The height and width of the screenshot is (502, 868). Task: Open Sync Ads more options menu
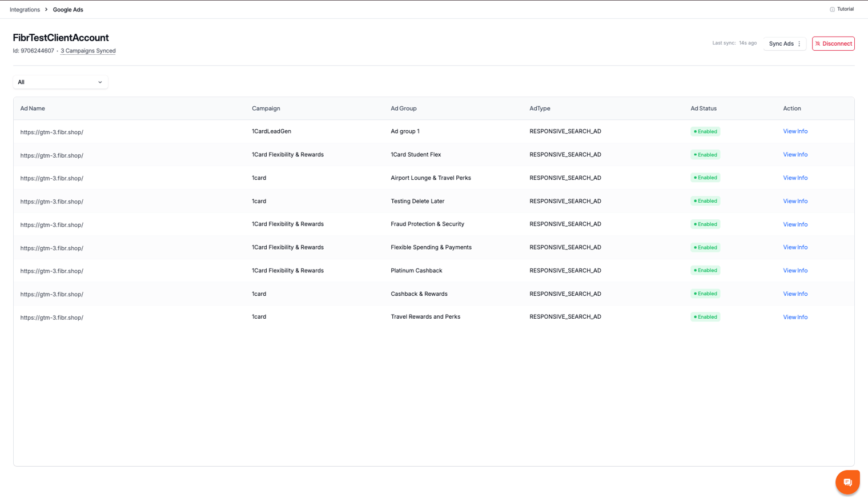(x=799, y=44)
